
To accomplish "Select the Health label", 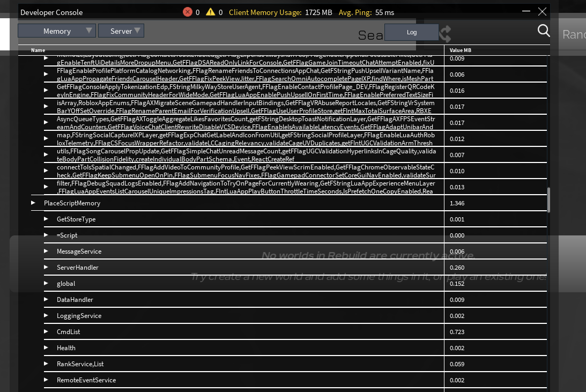I will [x=66, y=347].
